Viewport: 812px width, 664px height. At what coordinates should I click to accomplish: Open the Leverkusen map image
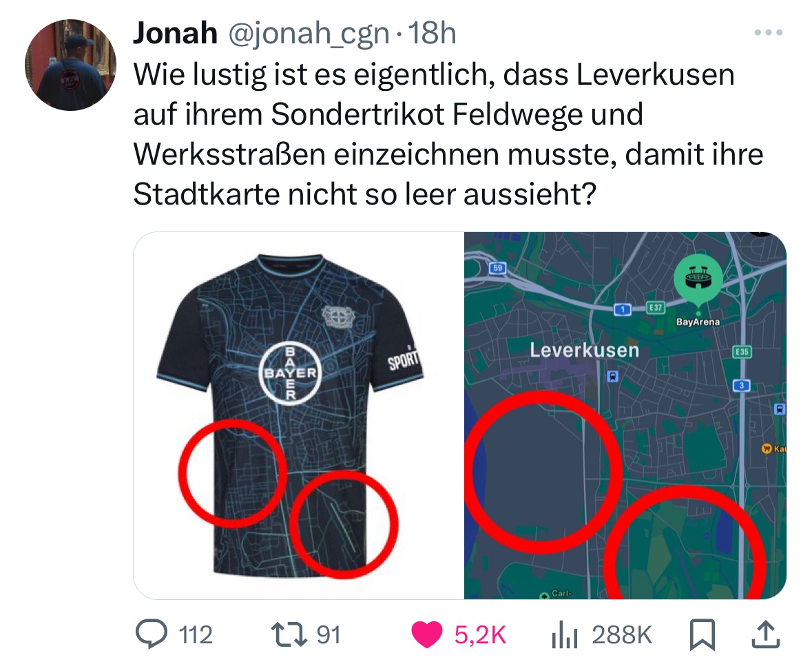[x=625, y=415]
